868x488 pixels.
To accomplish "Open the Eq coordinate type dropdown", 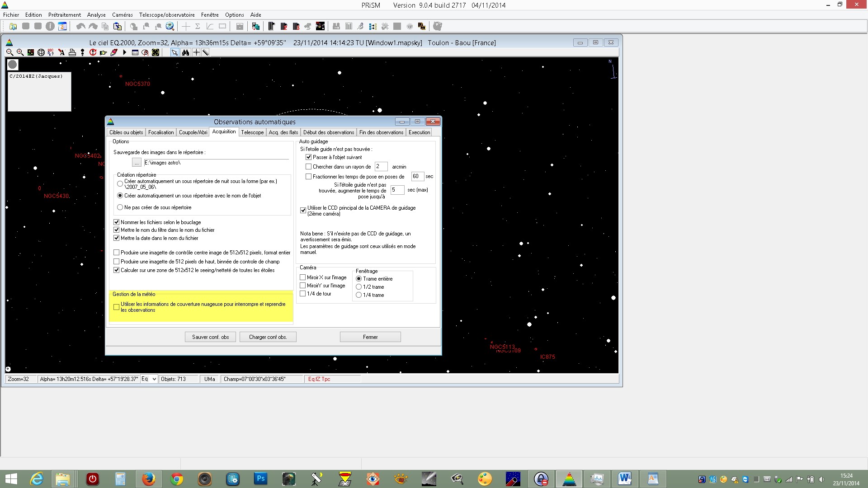I will 154,379.
